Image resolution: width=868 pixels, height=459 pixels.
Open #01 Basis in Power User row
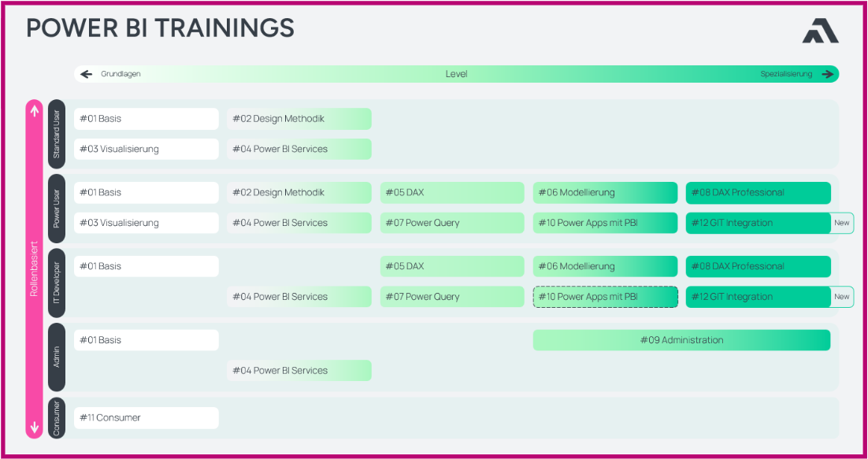147,192
